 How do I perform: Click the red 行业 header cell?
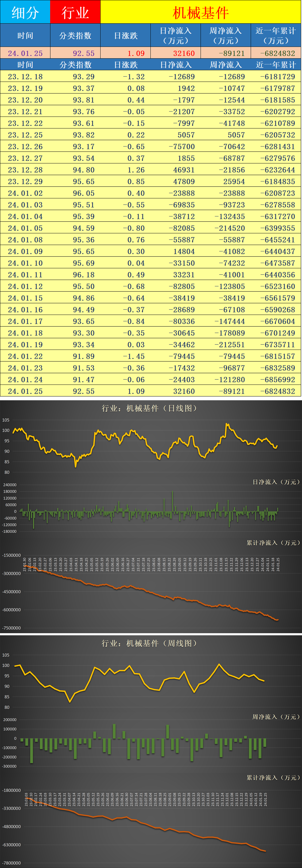[75, 13]
